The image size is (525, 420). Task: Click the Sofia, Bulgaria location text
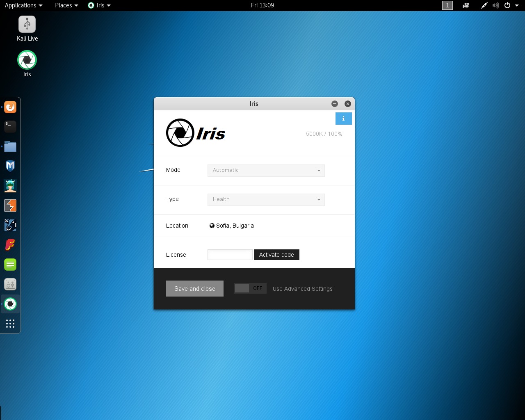pyautogui.click(x=235, y=226)
